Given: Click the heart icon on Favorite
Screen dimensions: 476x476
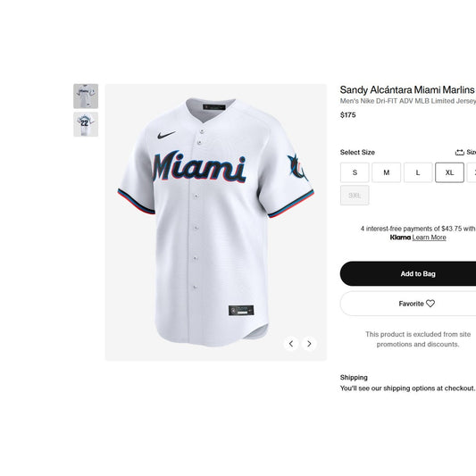Looking at the screenshot, I should click(430, 304).
